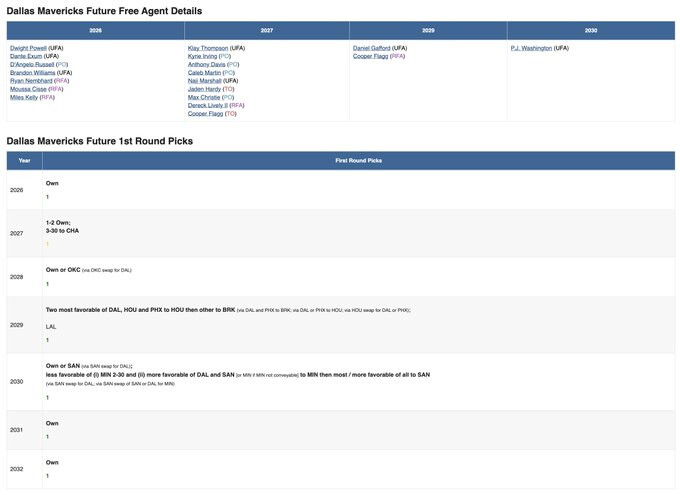Image resolution: width=680 pixels, height=495 pixels.
Task: Open Naji Marshall player link
Action: (x=205, y=81)
